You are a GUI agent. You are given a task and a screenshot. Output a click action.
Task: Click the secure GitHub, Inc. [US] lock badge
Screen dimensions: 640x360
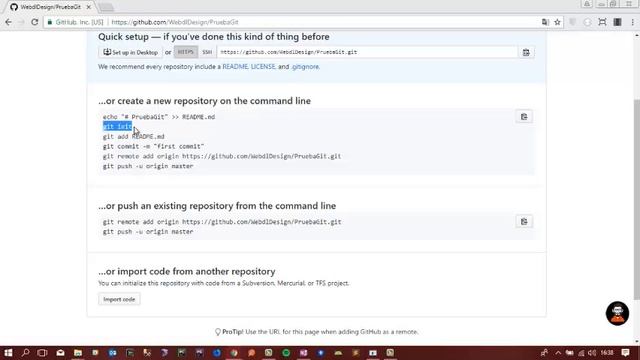point(75,22)
